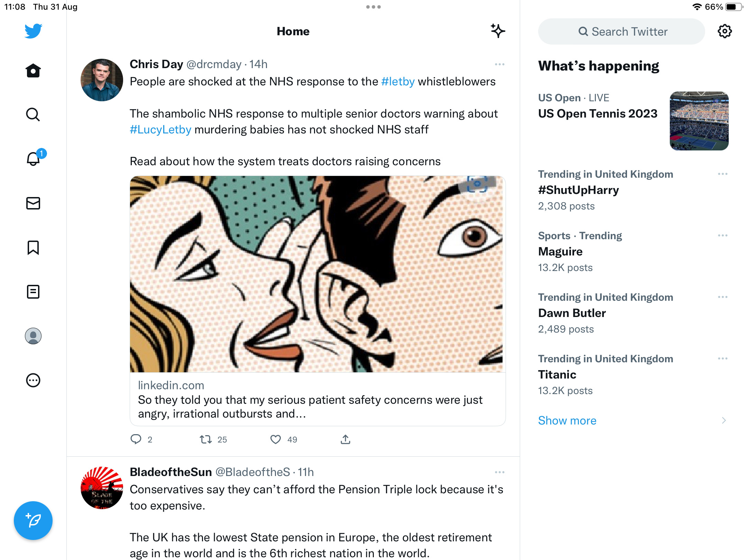Open BladeoftheSun's profile picture
The width and height of the screenshot is (747, 560).
(x=102, y=488)
